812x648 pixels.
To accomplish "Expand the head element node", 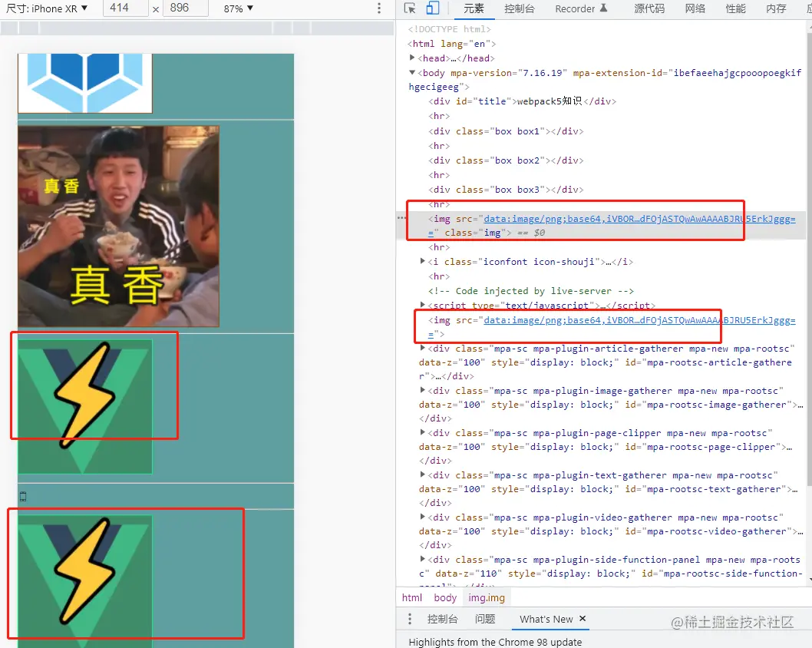I will (x=412, y=58).
